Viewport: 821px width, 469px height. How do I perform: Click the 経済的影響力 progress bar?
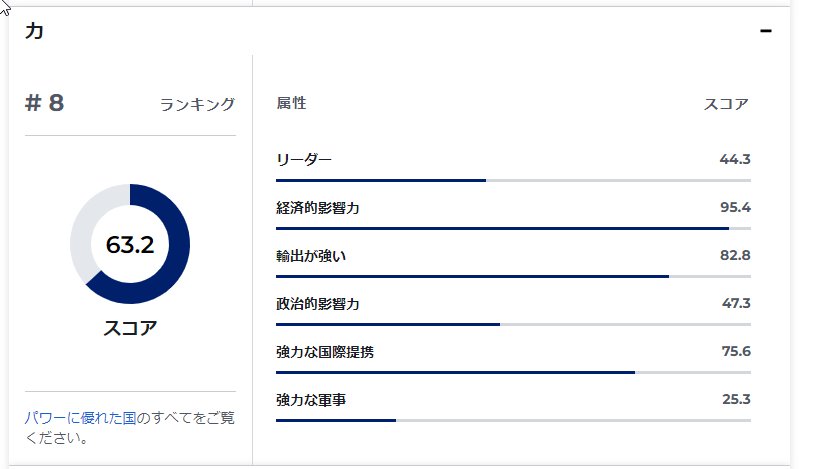pos(513,228)
